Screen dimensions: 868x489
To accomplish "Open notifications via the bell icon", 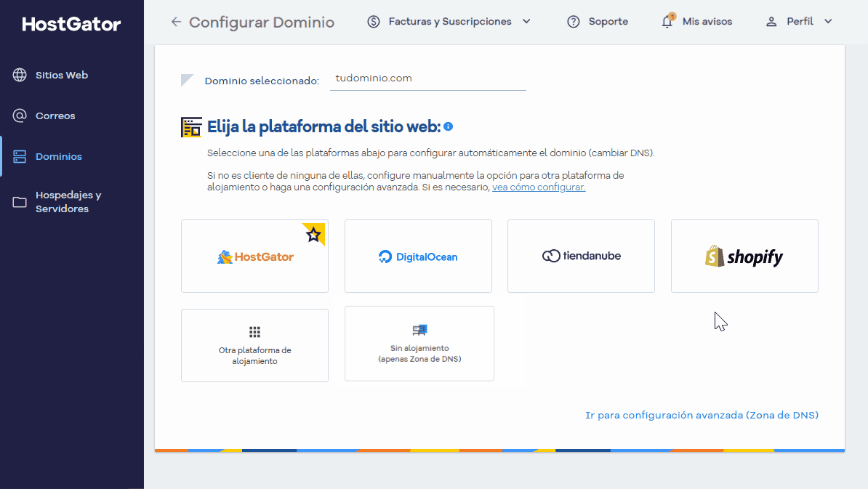I will pyautogui.click(x=667, y=21).
